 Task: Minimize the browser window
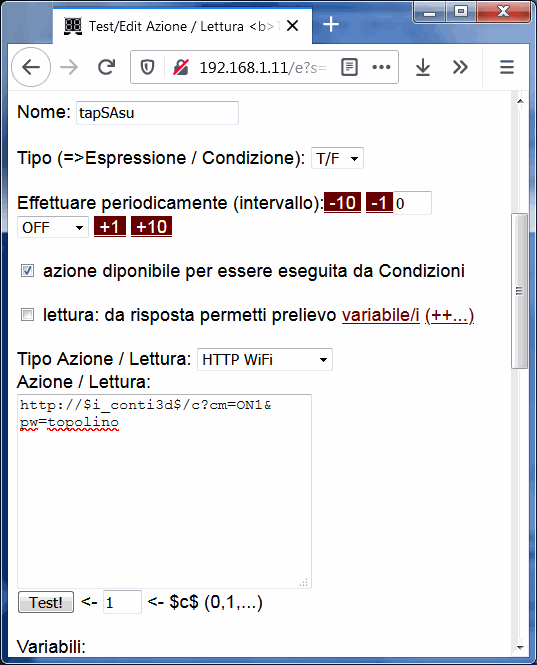tap(429, 13)
